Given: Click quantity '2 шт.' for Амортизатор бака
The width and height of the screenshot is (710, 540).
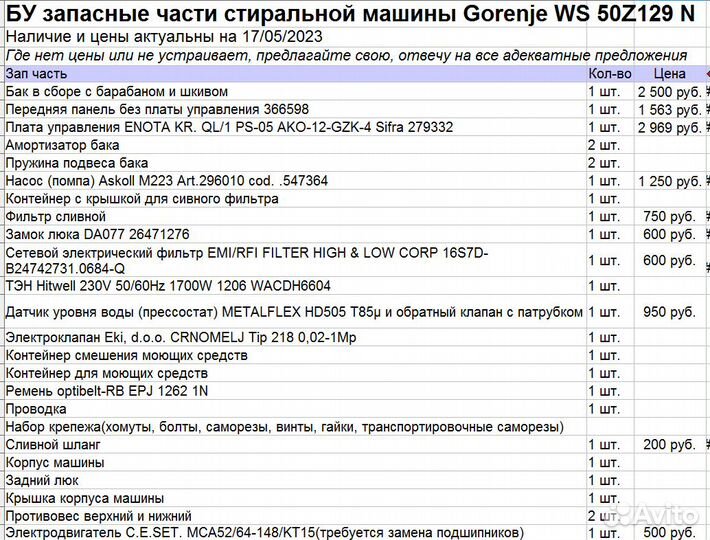Looking at the screenshot, I should (604, 145).
